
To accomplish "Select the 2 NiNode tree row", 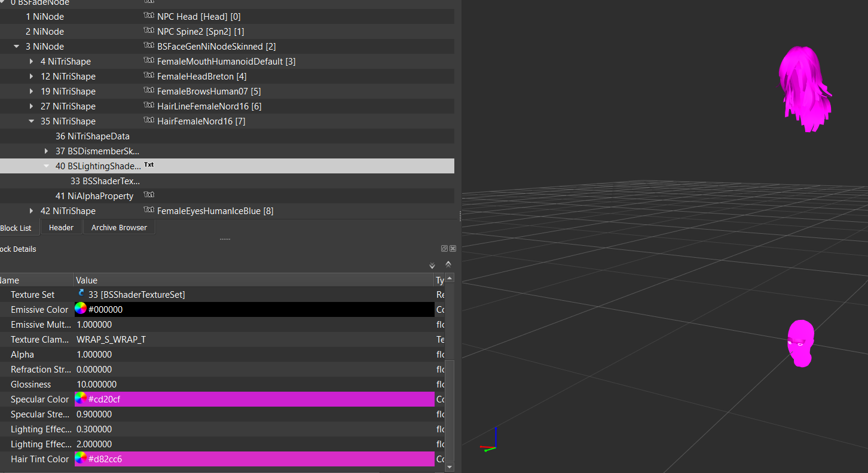I will coord(227,31).
